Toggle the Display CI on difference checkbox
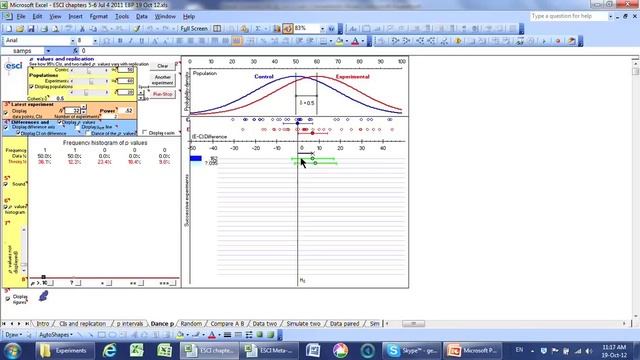 [18, 133]
